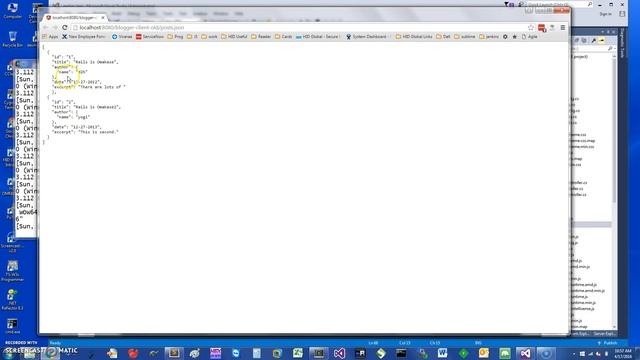Open the Agile bookmark
The image size is (640, 360).
pos(529,37)
